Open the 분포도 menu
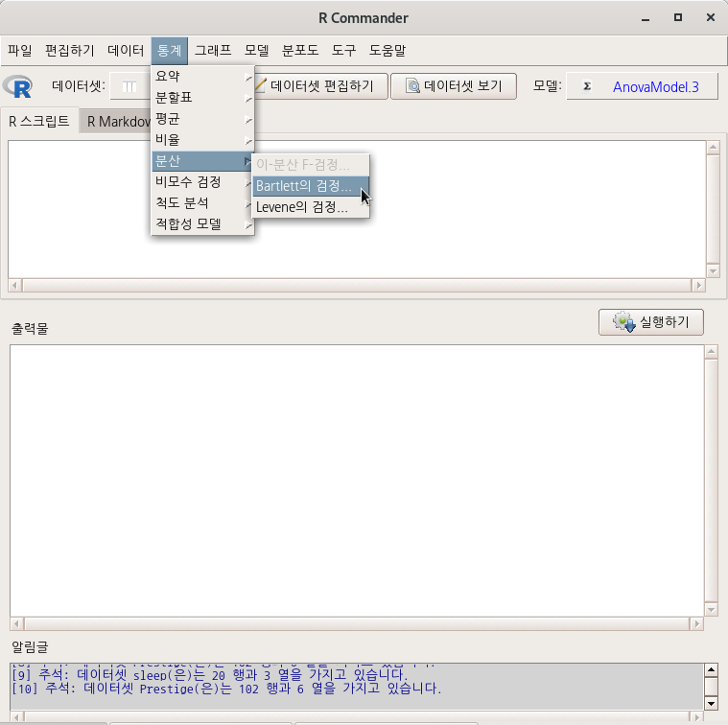 (x=300, y=50)
